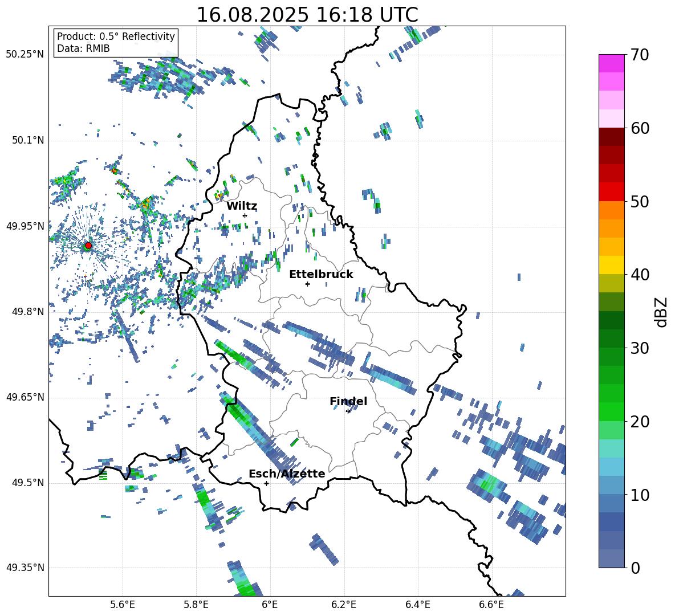Click the 6.2°E longitude label

344,605
